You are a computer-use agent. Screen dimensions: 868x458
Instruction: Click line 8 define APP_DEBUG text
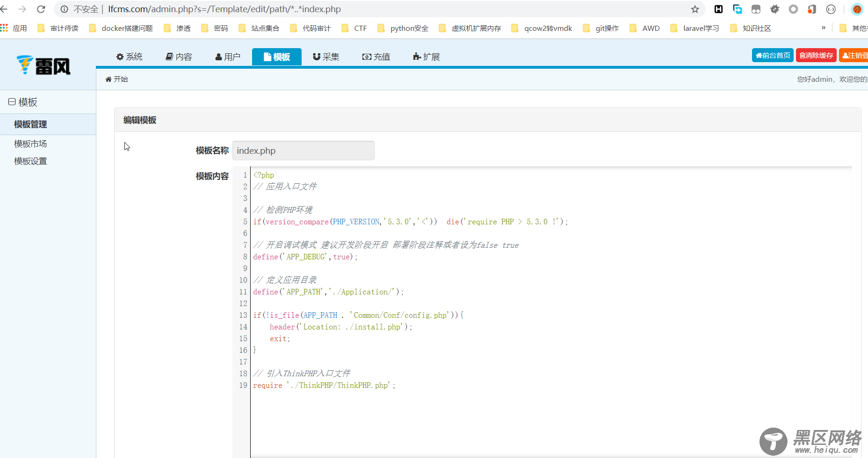[x=305, y=257]
